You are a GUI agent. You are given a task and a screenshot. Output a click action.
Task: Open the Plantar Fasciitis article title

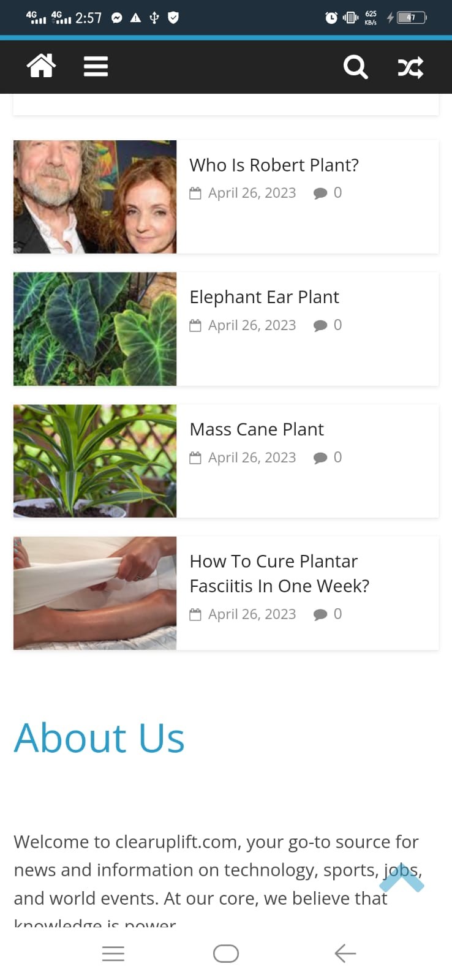point(279,574)
